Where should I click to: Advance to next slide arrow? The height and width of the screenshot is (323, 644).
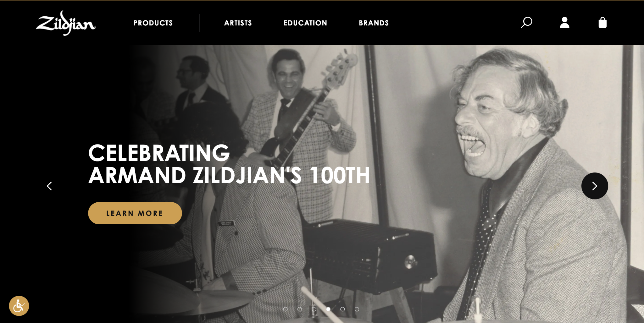(x=595, y=186)
